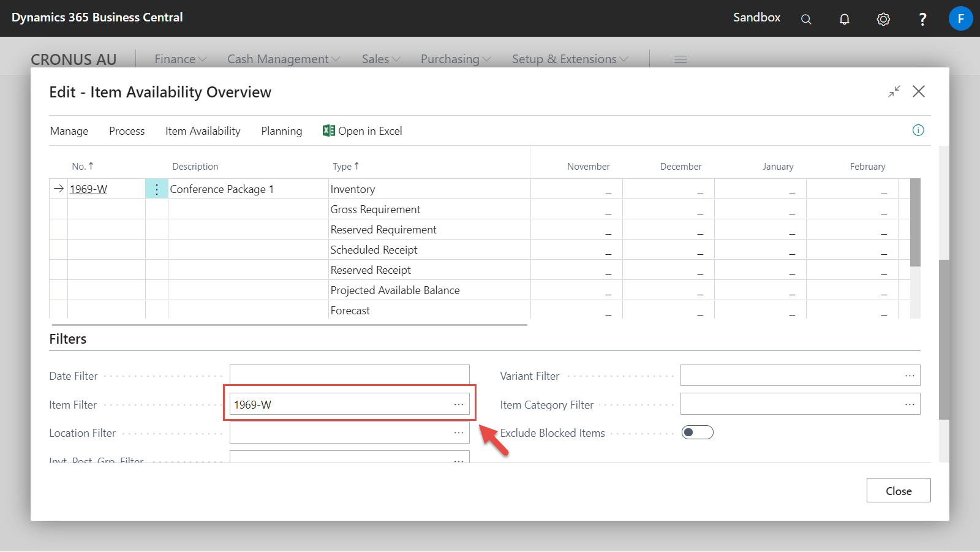Open Item Filter lookup ellipsis
This screenshot has height=552, width=980.
[459, 404]
